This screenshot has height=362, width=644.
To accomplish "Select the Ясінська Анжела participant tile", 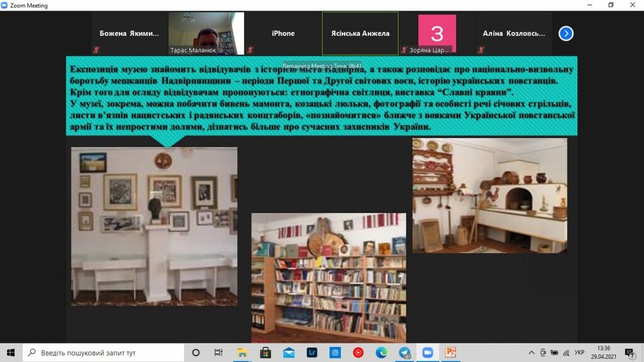I will coord(360,33).
